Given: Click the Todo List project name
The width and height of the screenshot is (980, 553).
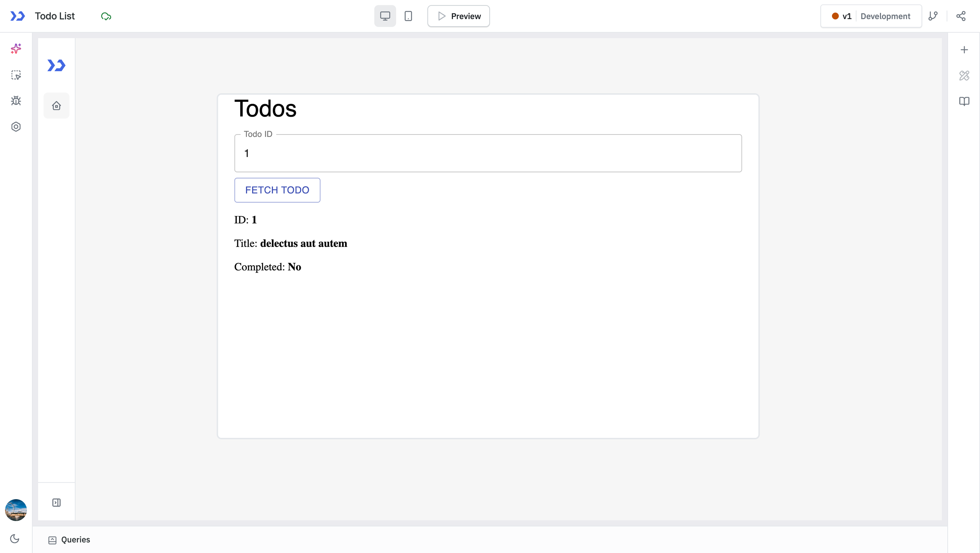Looking at the screenshot, I should pos(55,16).
